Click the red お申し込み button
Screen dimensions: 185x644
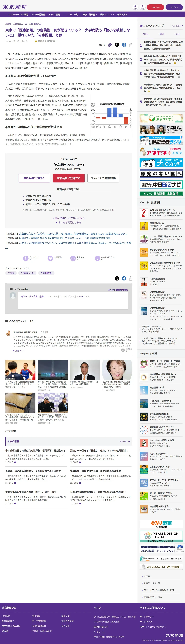coord(155,7)
